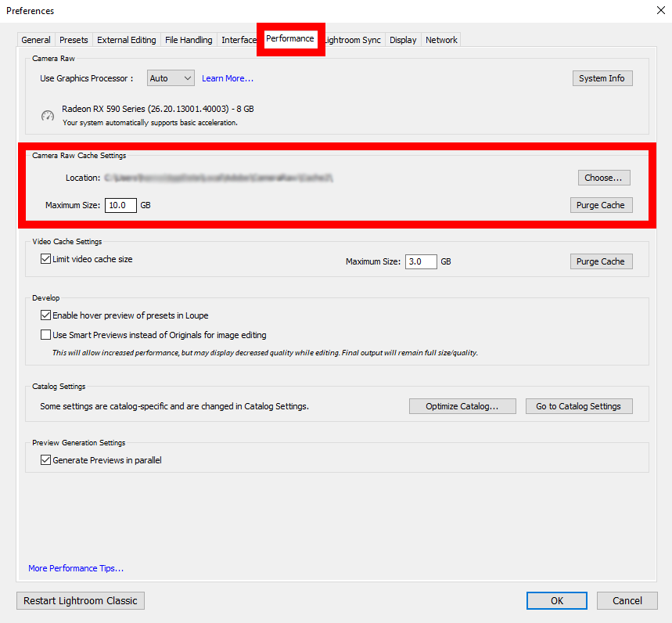Open the Learn More link

[228, 78]
